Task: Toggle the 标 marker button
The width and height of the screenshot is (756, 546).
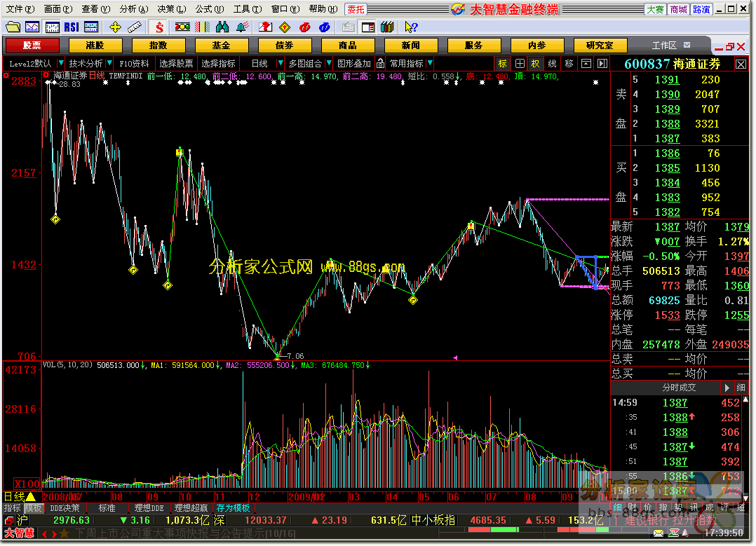Action: 503,63
